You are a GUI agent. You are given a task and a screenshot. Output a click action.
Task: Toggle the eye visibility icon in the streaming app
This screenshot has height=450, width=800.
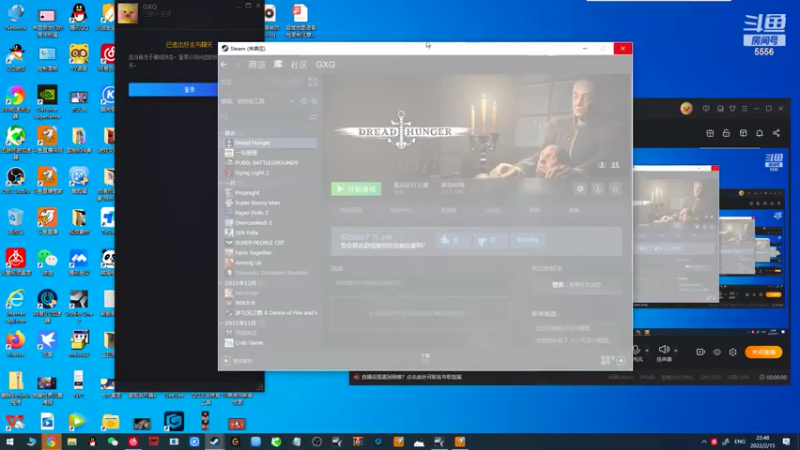pos(717,352)
